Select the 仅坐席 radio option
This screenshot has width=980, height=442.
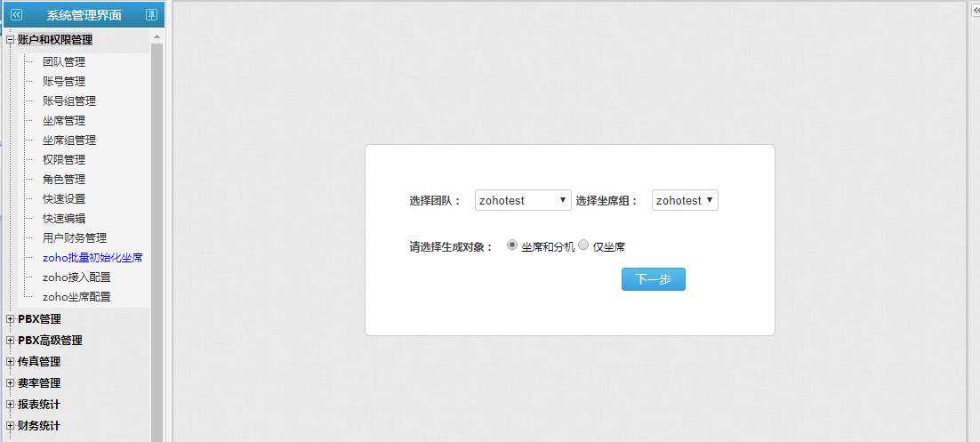coord(583,245)
